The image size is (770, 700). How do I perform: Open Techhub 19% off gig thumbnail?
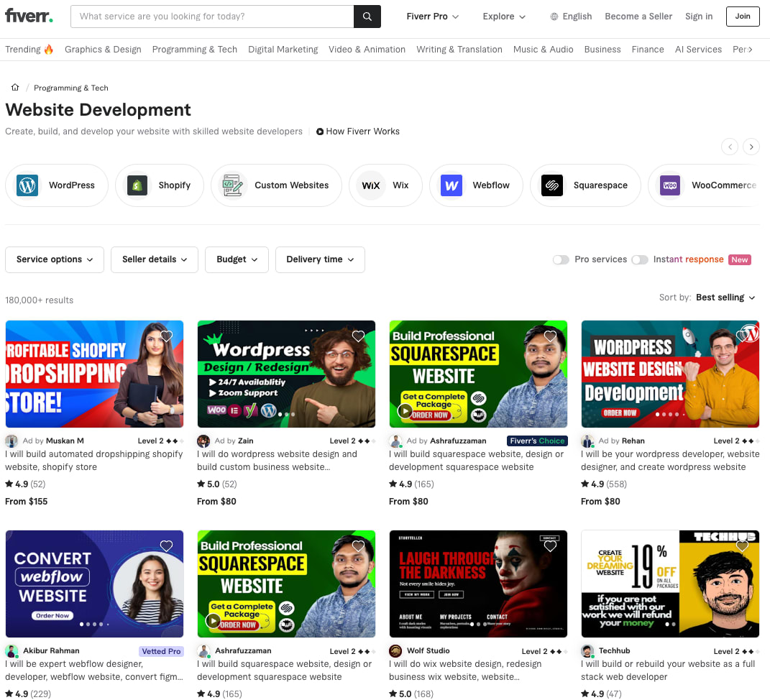tap(670, 584)
